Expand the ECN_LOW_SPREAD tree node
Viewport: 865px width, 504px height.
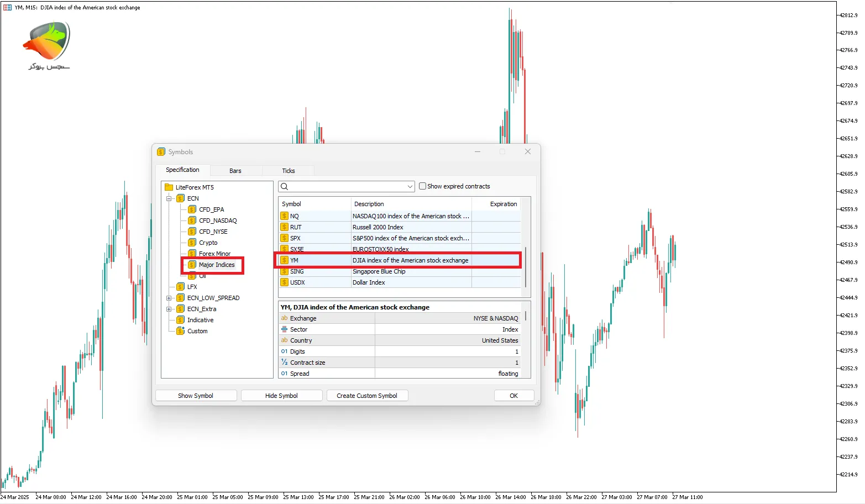pyautogui.click(x=169, y=298)
